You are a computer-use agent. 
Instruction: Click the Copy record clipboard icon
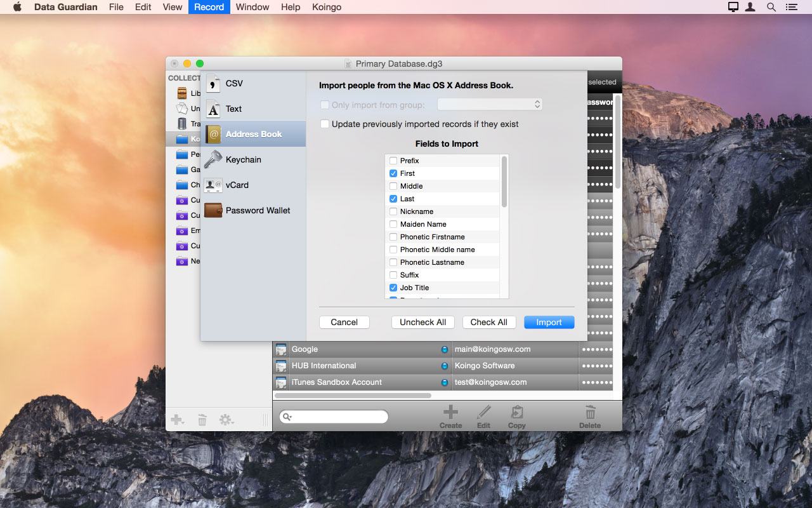517,417
